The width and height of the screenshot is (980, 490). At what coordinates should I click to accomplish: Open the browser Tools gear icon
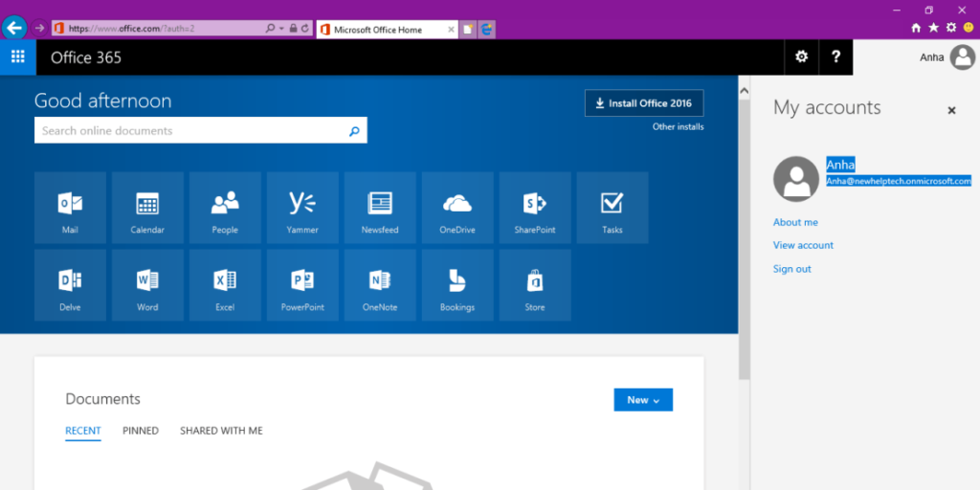[x=951, y=28]
